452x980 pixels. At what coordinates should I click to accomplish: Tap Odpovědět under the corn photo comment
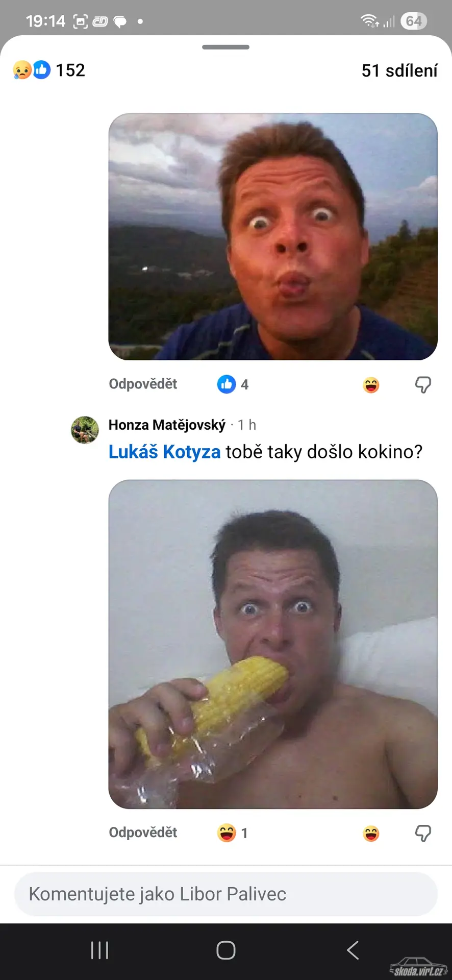[143, 832]
